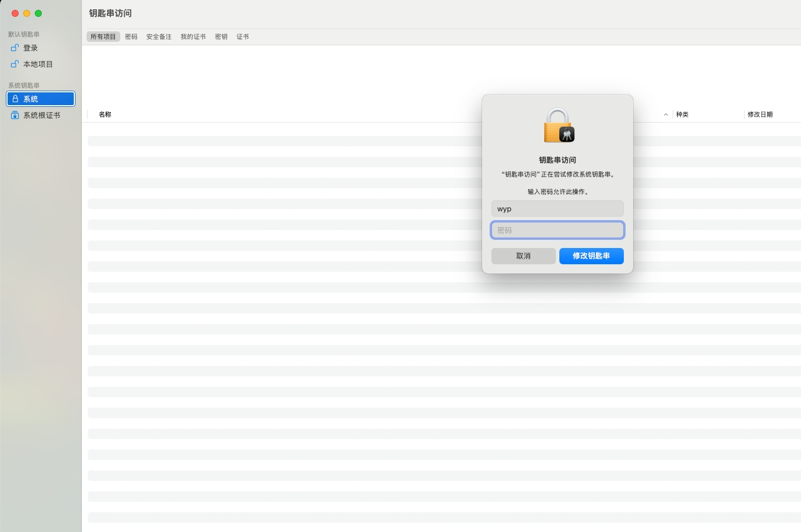Select the 安全备注 tab
Screen dimensions: 801x532
tap(159, 37)
